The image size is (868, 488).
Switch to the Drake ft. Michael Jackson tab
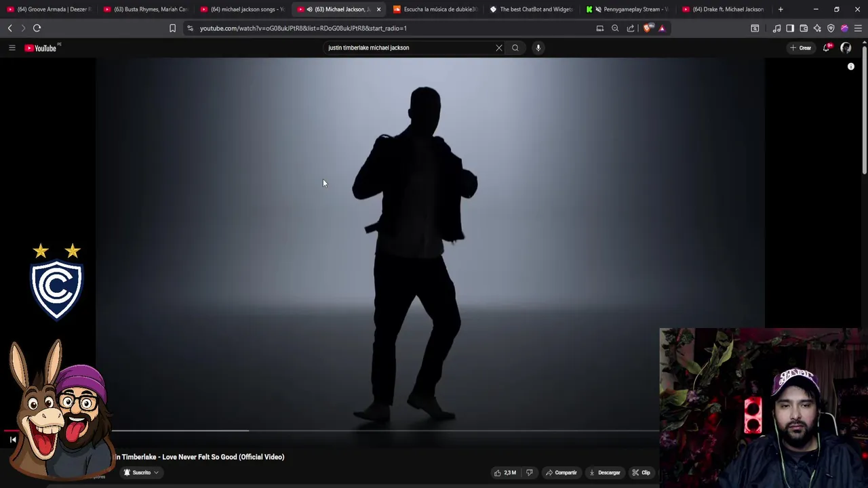tap(726, 9)
